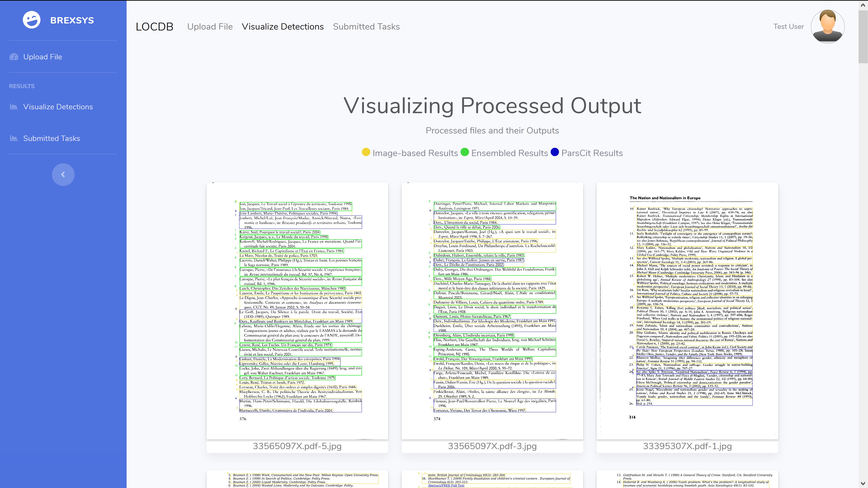The image size is (868, 488).
Task: Click the RESULTS sidebar section label
Action: tap(22, 86)
